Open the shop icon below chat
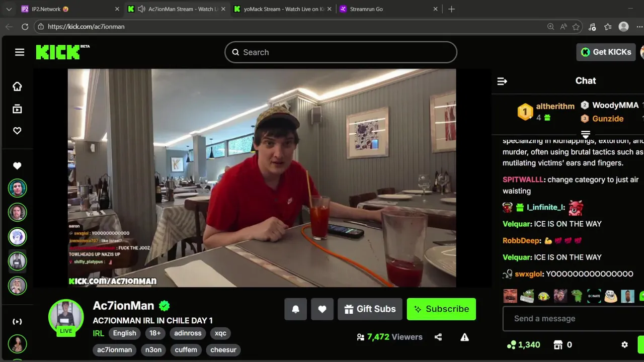This screenshot has height=362, width=644. [558, 345]
